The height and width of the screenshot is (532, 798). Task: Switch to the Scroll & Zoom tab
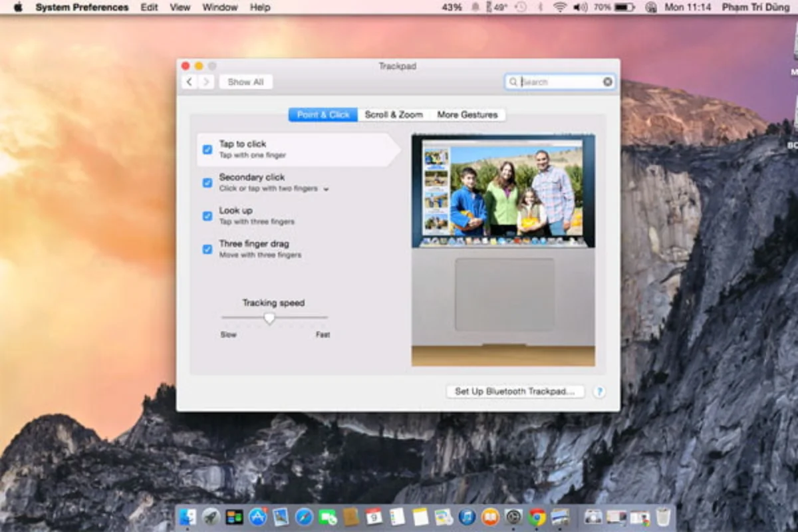394,115
